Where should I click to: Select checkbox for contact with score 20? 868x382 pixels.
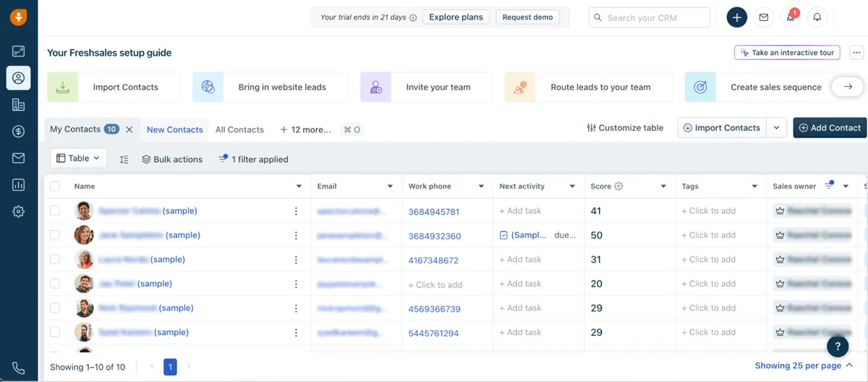(55, 284)
